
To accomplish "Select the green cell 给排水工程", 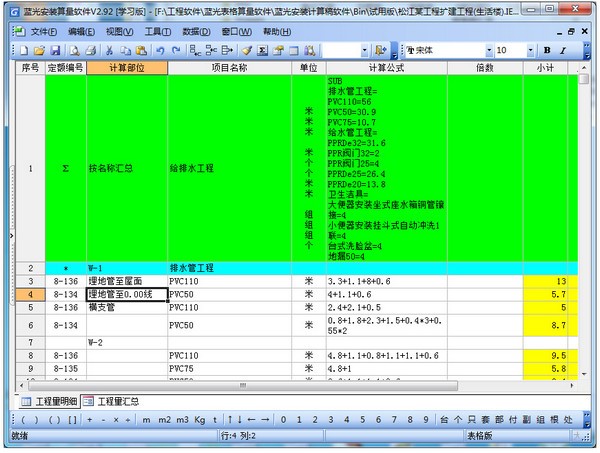I will click(229, 168).
